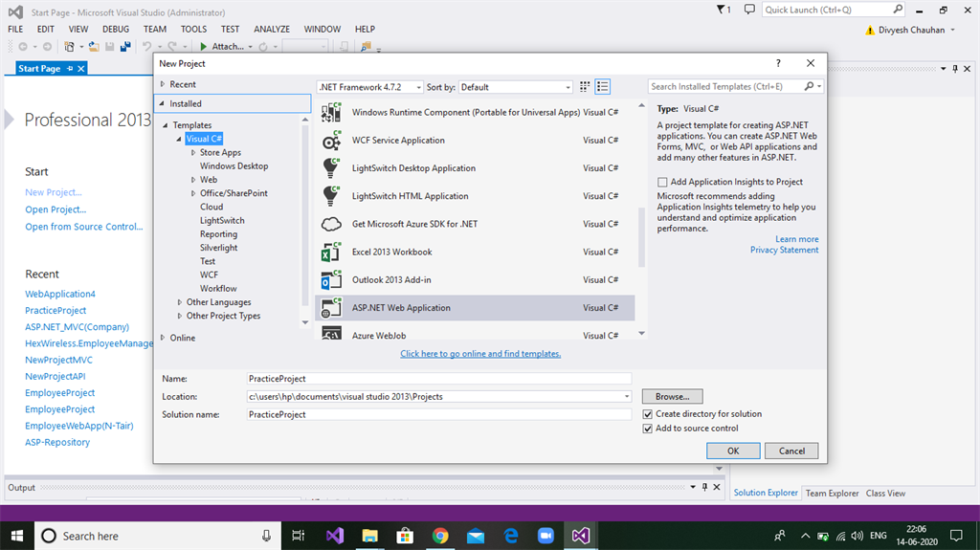Expand the Office/SharePoint node
Screen dimensions: 980x550
click(193, 193)
